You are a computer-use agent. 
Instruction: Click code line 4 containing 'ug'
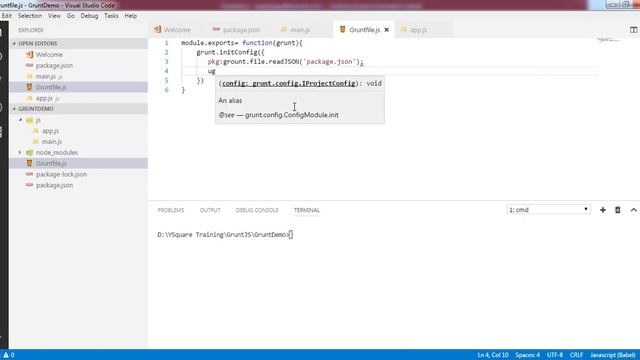point(211,71)
